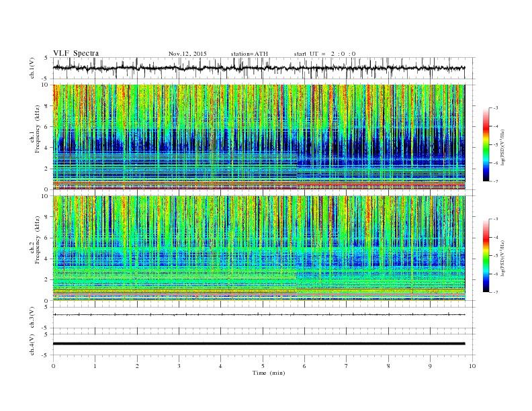The image size is (532, 411).
Task: Click time-axis tick label "10" at the end
Action: click(472, 366)
